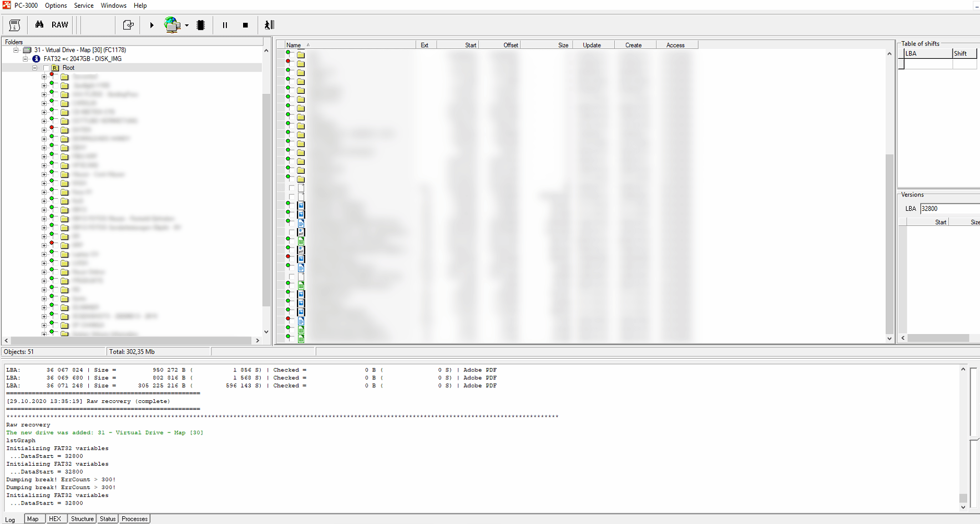Open search with the binoculars icon
Image resolution: width=980 pixels, height=524 pixels.
pos(39,25)
